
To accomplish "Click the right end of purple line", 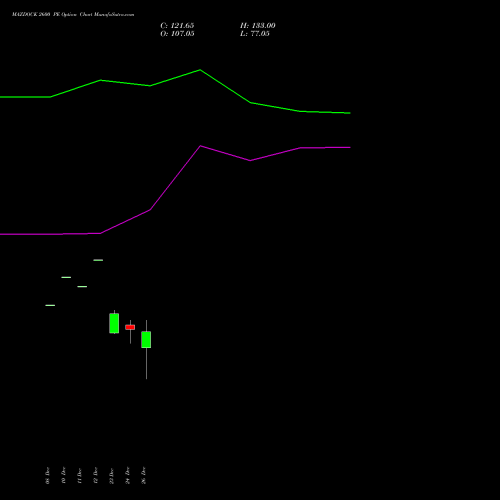I will click(349, 147).
